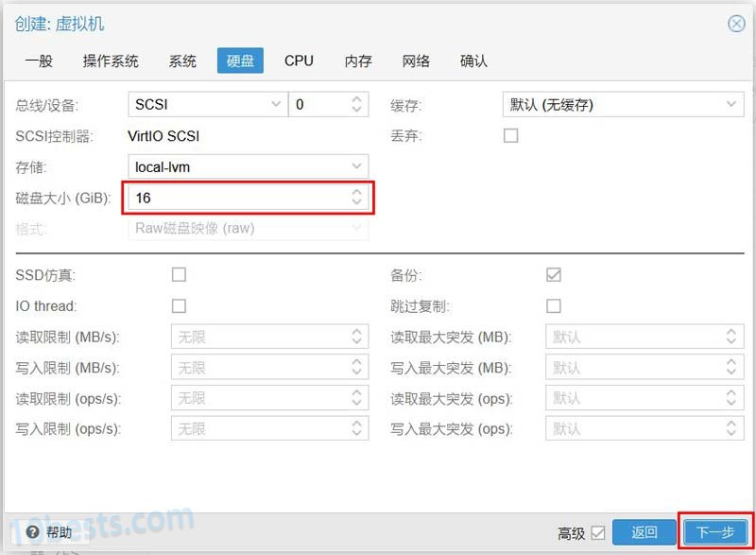756x555 pixels.
Task: Click the 写入限制 (MB/s) spinner arrows
Action: pyautogui.click(x=356, y=368)
